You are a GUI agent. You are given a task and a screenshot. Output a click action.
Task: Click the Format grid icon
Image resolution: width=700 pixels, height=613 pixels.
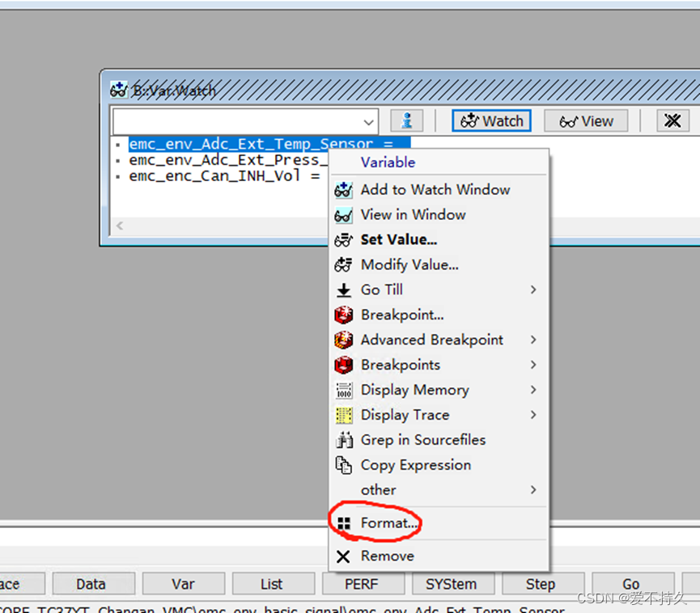(x=344, y=523)
